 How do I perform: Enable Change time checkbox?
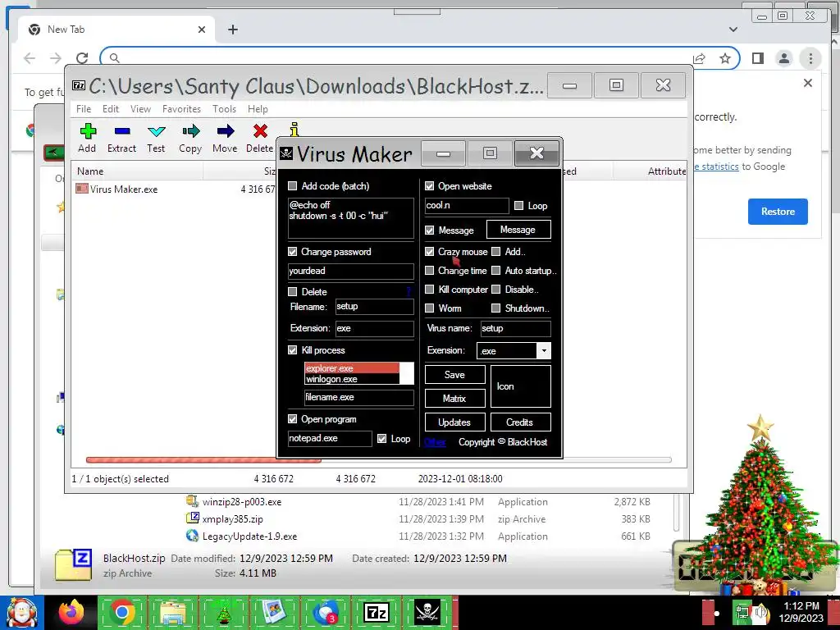click(x=429, y=271)
